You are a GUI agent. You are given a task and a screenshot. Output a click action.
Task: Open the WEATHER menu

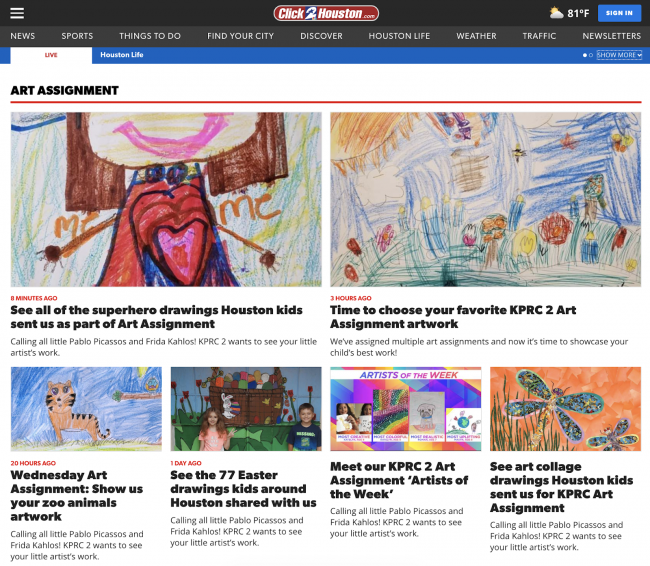(476, 36)
